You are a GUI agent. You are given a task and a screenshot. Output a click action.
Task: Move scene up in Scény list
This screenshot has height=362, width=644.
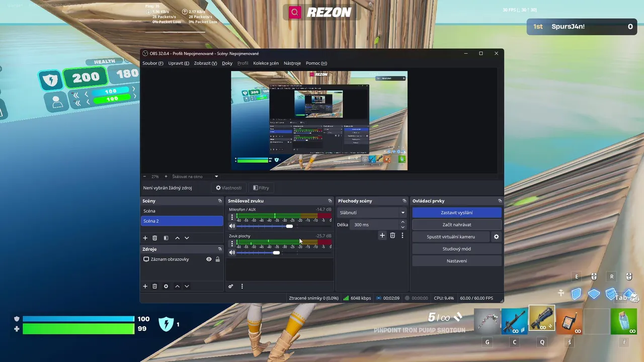tap(177, 238)
